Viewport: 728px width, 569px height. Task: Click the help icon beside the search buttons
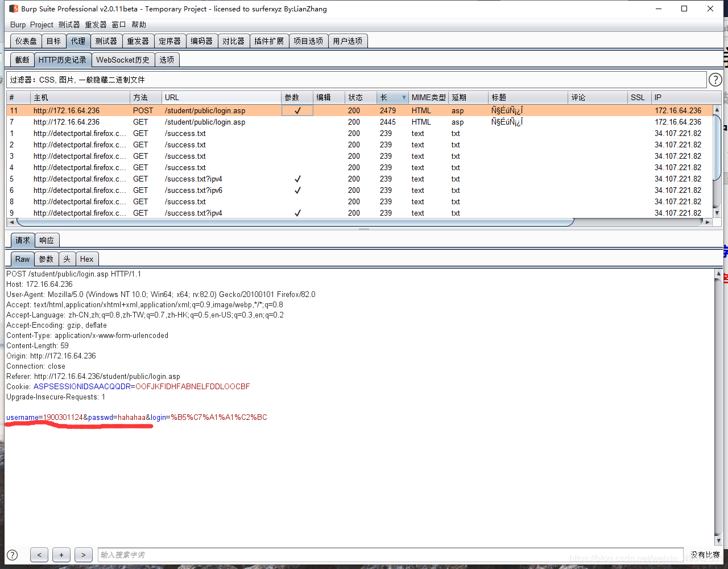[12, 555]
